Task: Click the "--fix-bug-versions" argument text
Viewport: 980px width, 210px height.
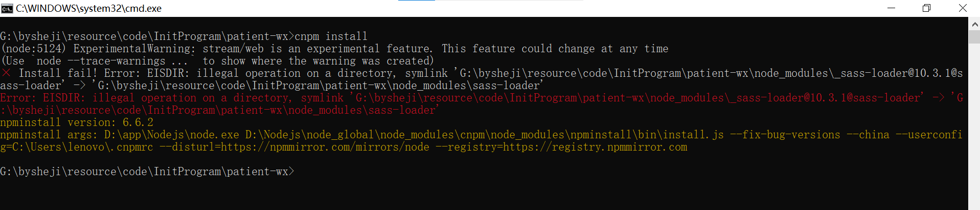Action: click(x=785, y=135)
